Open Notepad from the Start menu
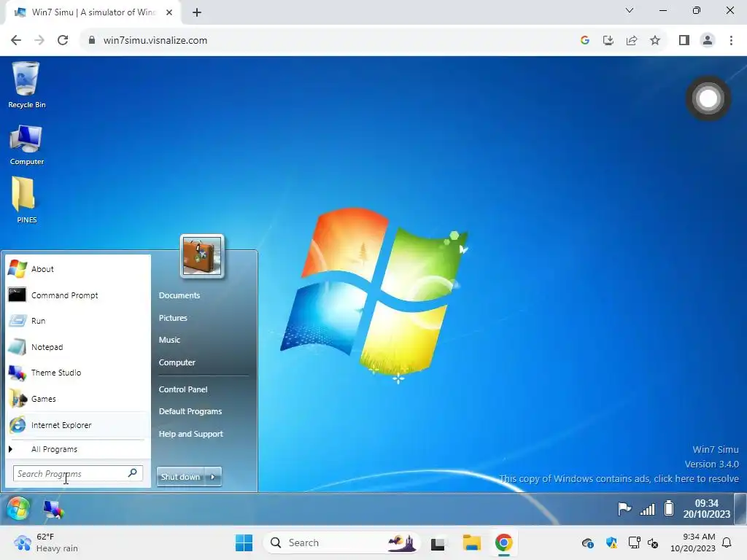Screen dimensions: 747x560 [76, 347]
